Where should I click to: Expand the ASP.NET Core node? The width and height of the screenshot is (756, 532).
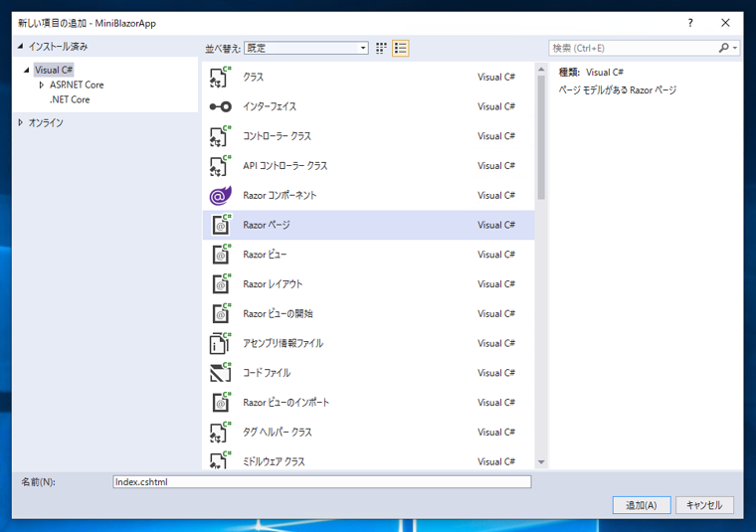[x=42, y=85]
